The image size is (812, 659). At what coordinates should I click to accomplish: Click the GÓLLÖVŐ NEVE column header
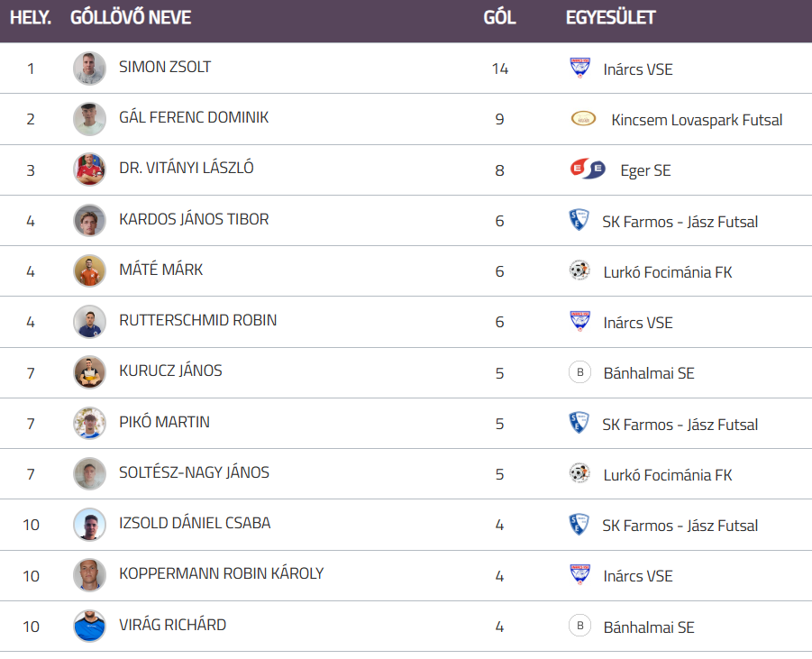point(131,18)
